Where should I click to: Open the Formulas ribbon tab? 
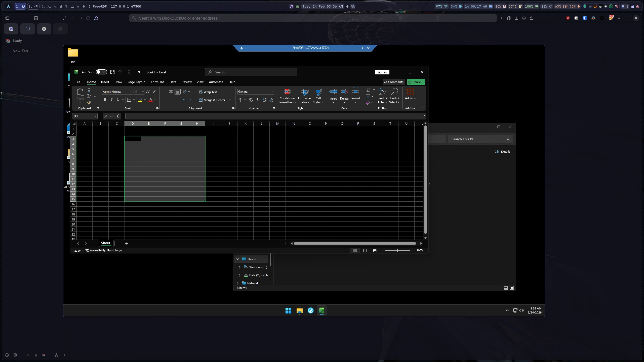(x=157, y=82)
